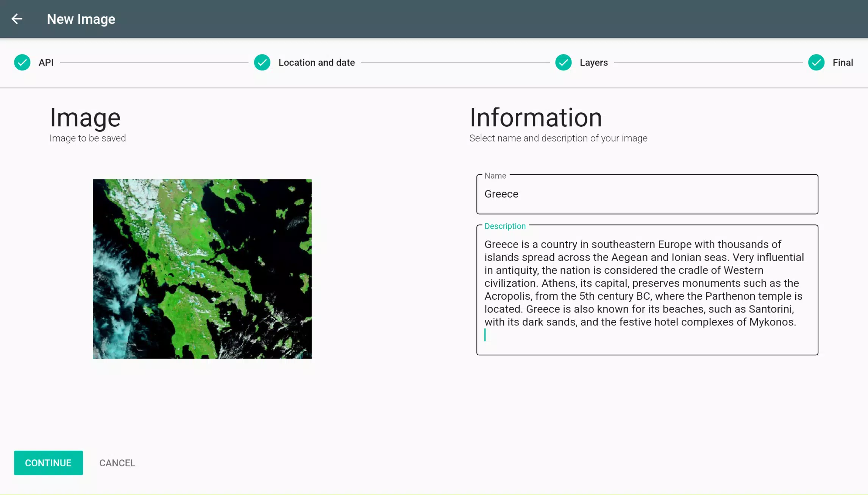Click the Name field label
The image size is (868, 495).
pos(495,176)
